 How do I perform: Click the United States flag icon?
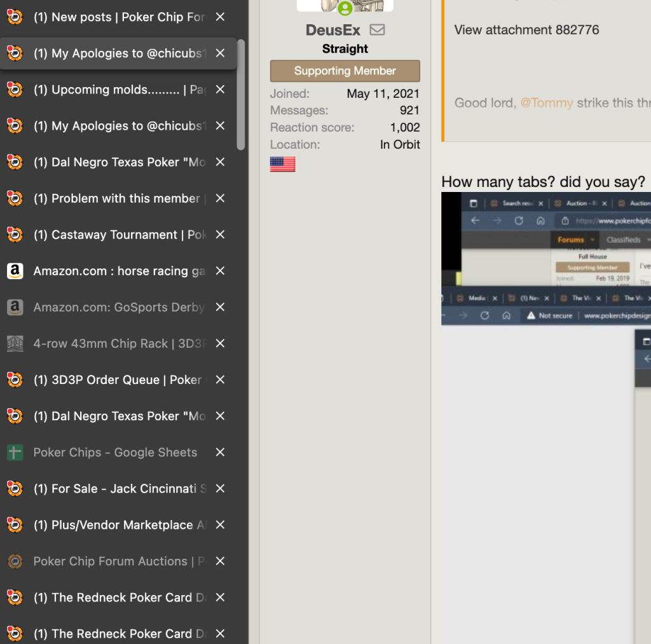[283, 164]
